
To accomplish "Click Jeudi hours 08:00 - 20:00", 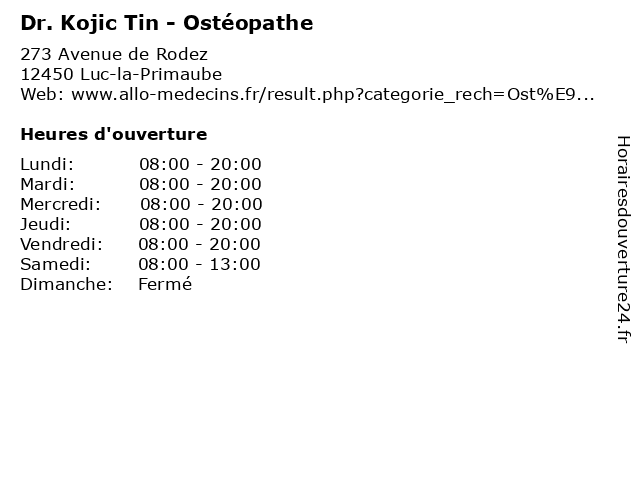I will pos(200,224).
